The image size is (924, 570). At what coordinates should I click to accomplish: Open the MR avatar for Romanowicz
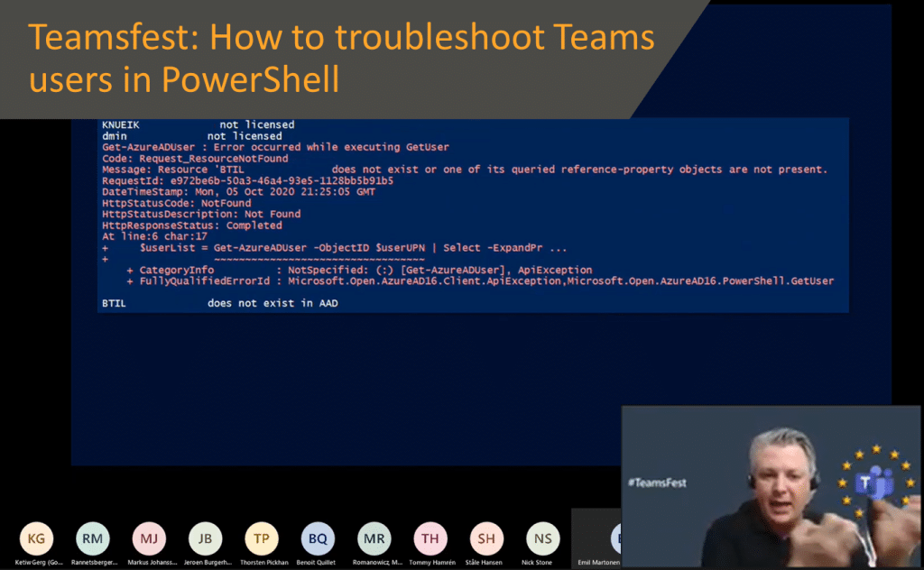pos(374,538)
